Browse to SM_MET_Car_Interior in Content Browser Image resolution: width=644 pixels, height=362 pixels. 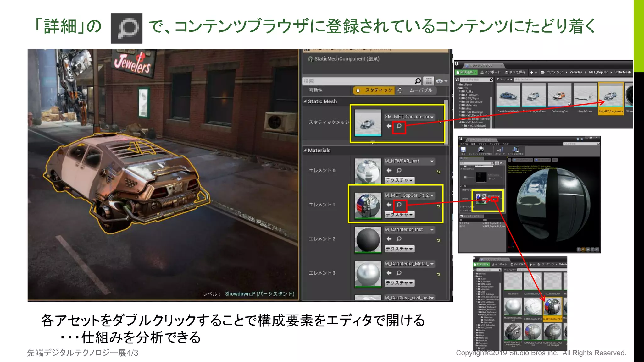(399, 126)
